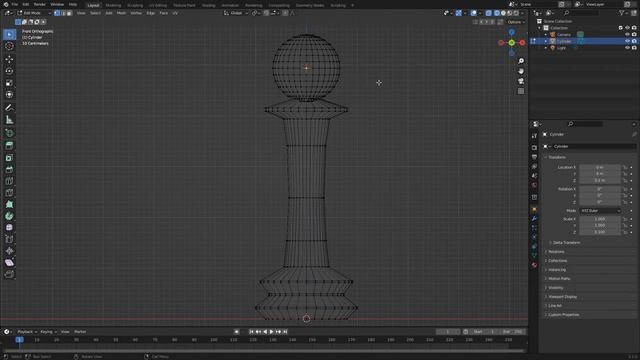This screenshot has width=640, height=360.
Task: Select the Inset Faces tool
Action: coord(9,158)
